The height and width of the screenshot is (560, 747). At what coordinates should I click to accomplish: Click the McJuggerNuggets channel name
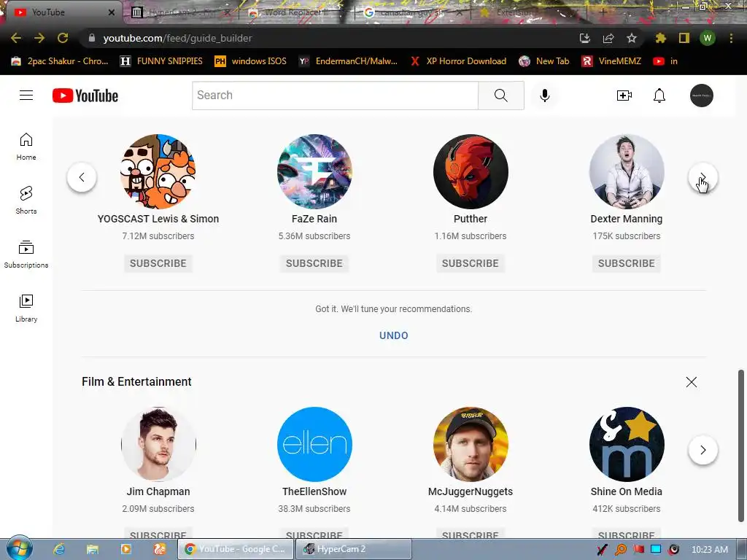[471, 491]
